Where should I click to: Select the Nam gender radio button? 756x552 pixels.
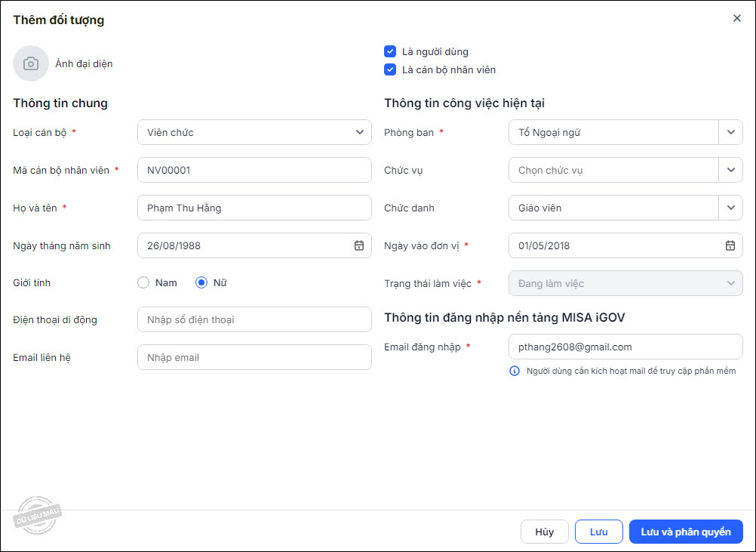[143, 282]
